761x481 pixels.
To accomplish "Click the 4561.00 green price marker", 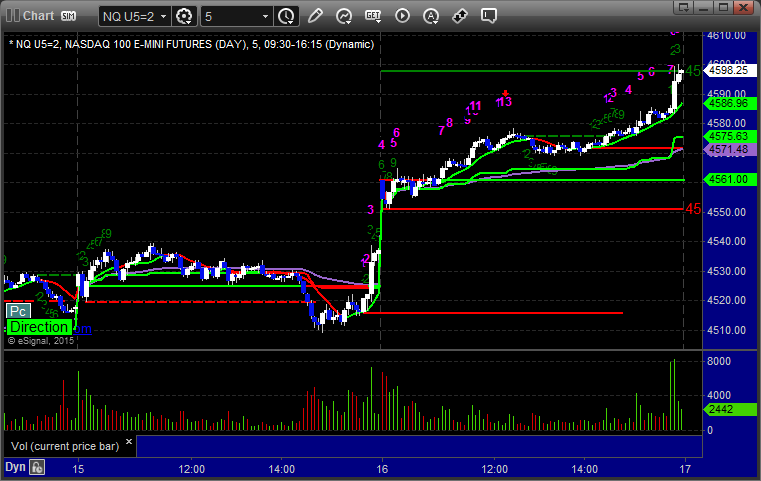I will click(729, 180).
